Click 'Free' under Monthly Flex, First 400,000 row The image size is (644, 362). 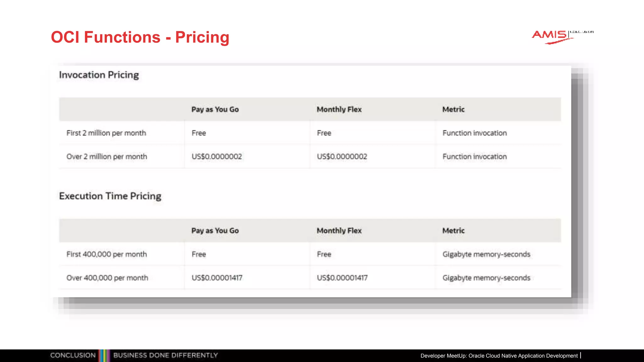coord(324,254)
